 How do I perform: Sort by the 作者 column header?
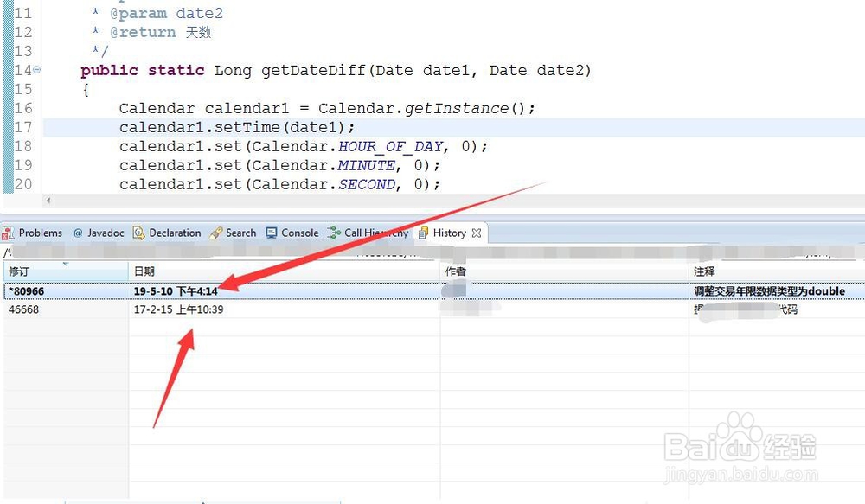pos(564,271)
